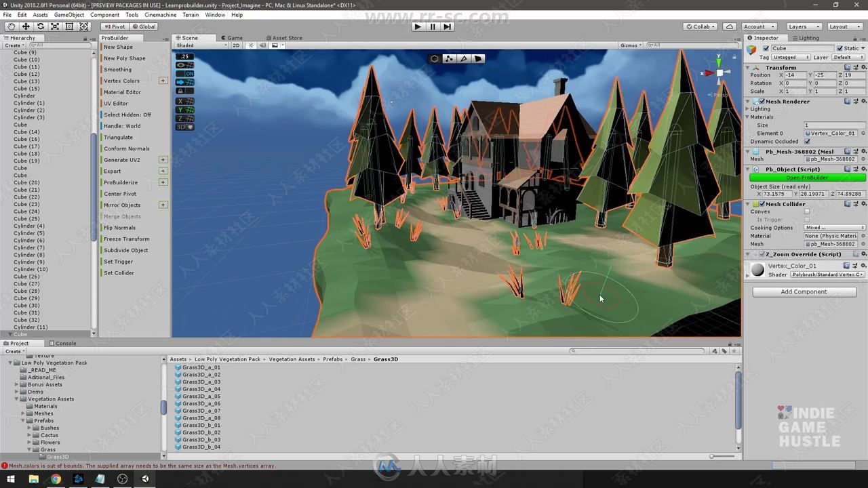Open the cloud Services icon
Image resolution: width=868 pixels, height=488 pixels.
tap(729, 26)
